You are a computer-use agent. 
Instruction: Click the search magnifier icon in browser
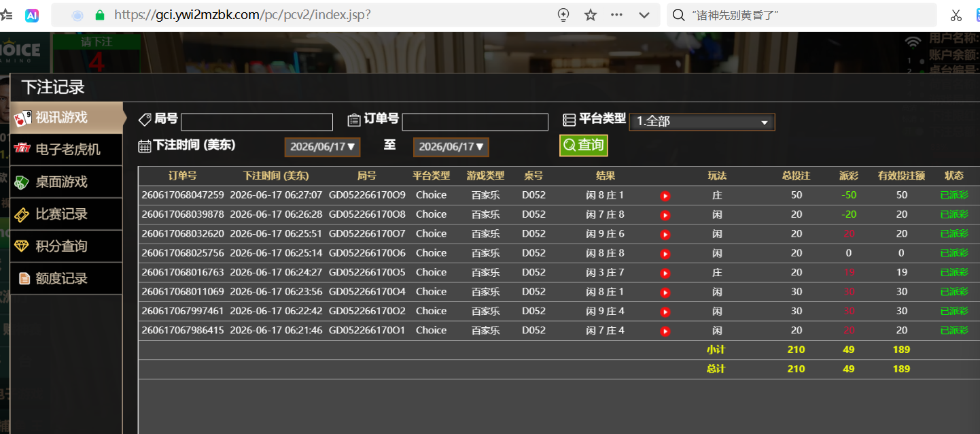point(678,15)
